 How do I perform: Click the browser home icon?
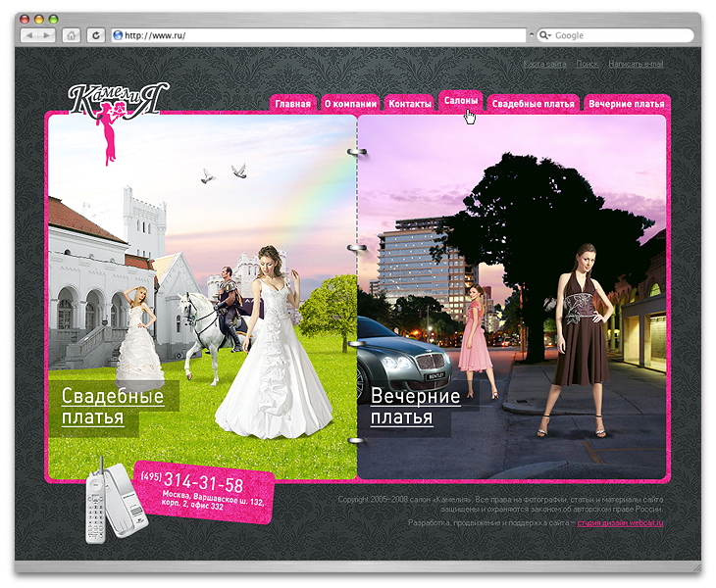[72, 35]
